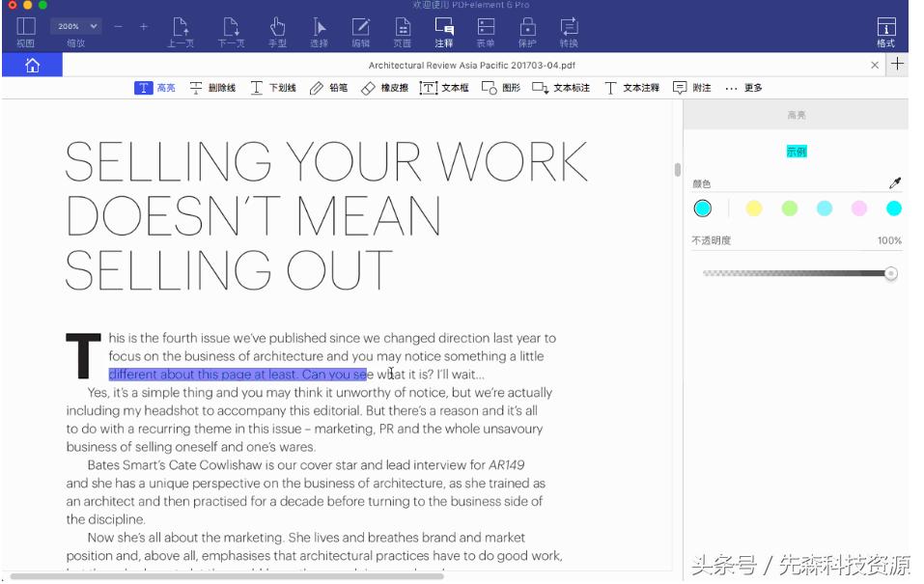Open the 视图 view panel icon
The height and width of the screenshot is (584, 924).
pyautogui.click(x=25, y=32)
